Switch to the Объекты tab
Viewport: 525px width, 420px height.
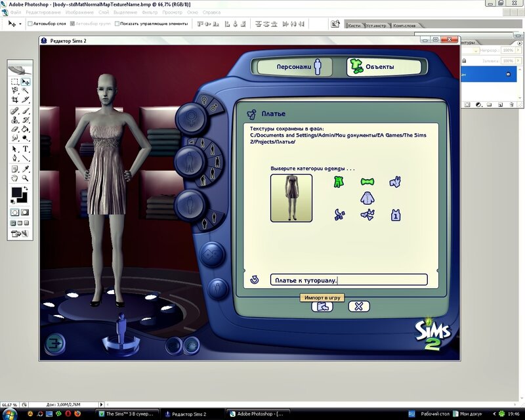(x=373, y=67)
